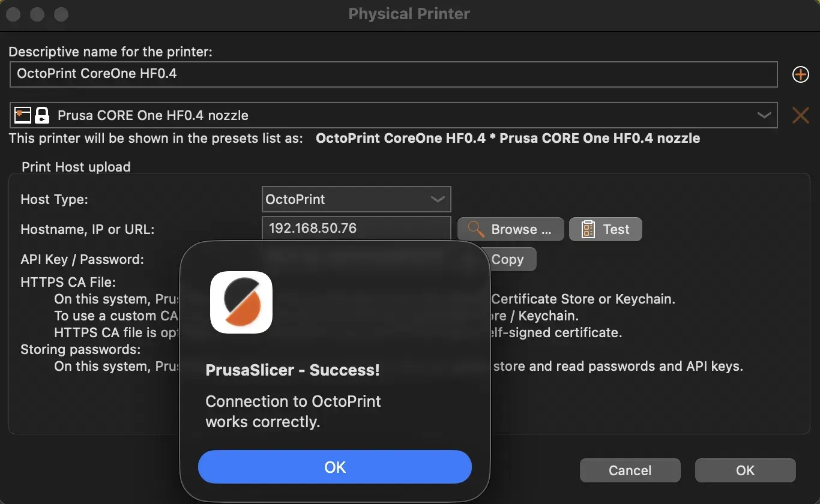Screen dimensions: 820x504
Task: Click the Cancel button in Physical Printer
Action: click(630, 470)
